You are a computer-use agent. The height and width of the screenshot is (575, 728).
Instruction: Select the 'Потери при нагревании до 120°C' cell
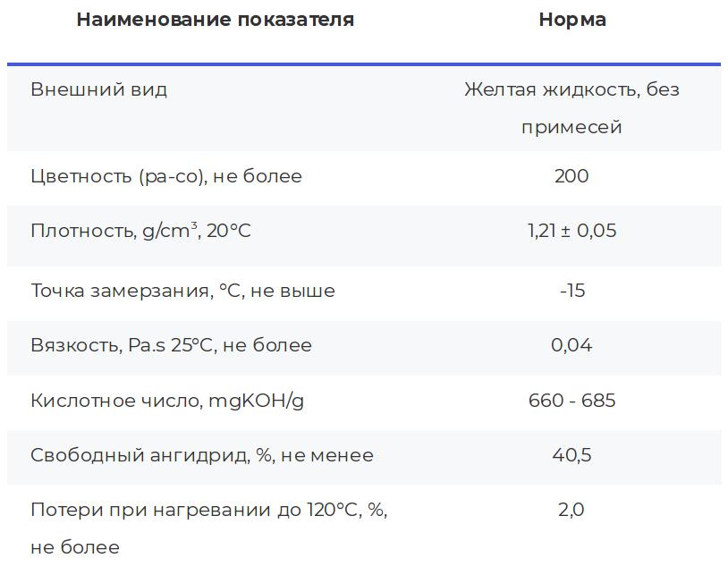[209, 528]
